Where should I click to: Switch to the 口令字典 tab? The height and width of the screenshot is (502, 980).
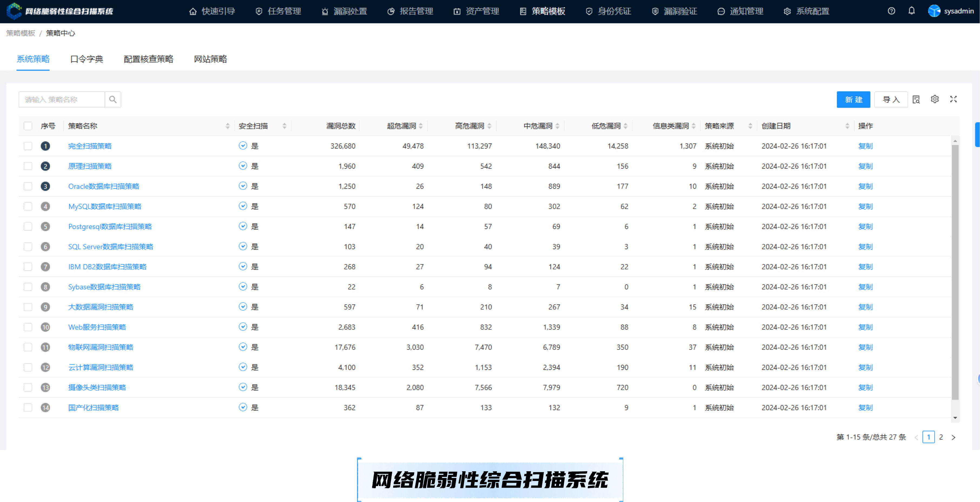(87, 59)
